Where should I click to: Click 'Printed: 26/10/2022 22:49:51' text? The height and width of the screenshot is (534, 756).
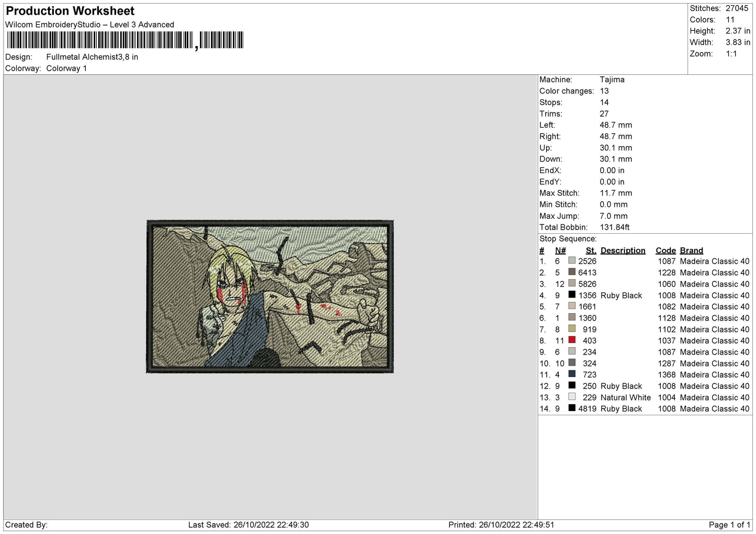click(501, 525)
